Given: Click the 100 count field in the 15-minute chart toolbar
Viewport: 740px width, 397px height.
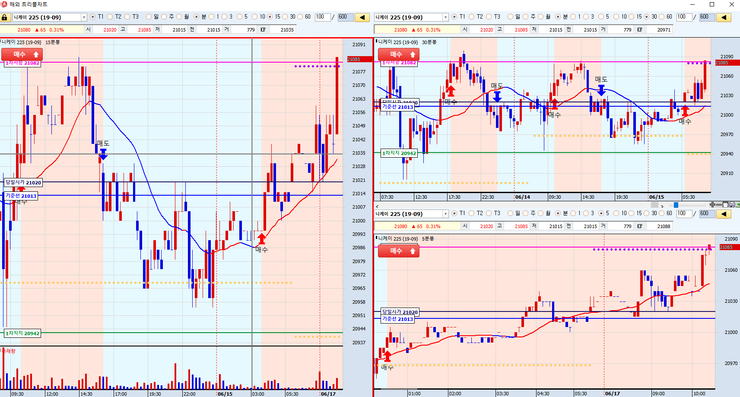Looking at the screenshot, I should pyautogui.click(x=322, y=17).
